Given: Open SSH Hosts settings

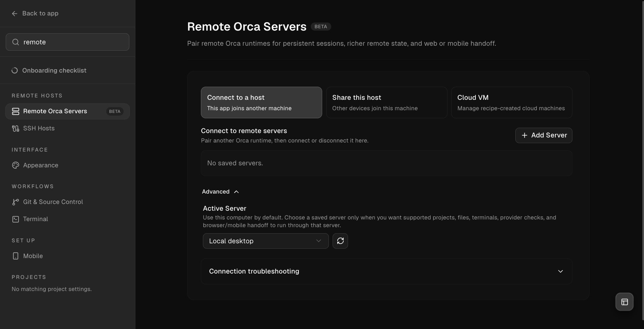Looking at the screenshot, I should click(68, 128).
